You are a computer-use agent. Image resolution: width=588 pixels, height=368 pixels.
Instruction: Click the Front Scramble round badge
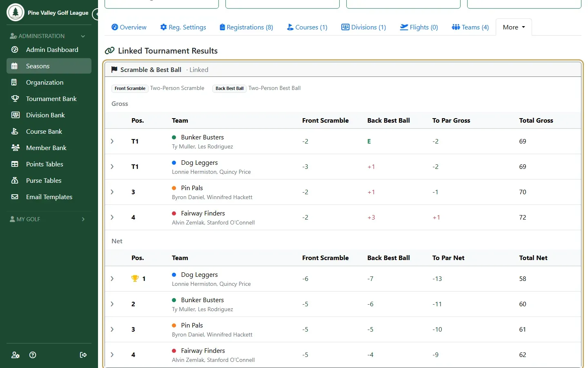[x=130, y=88]
